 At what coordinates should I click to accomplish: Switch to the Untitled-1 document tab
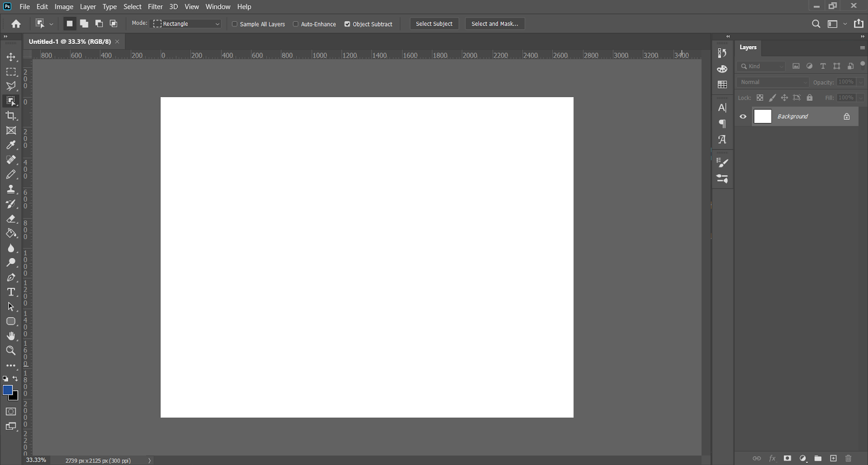click(x=69, y=41)
